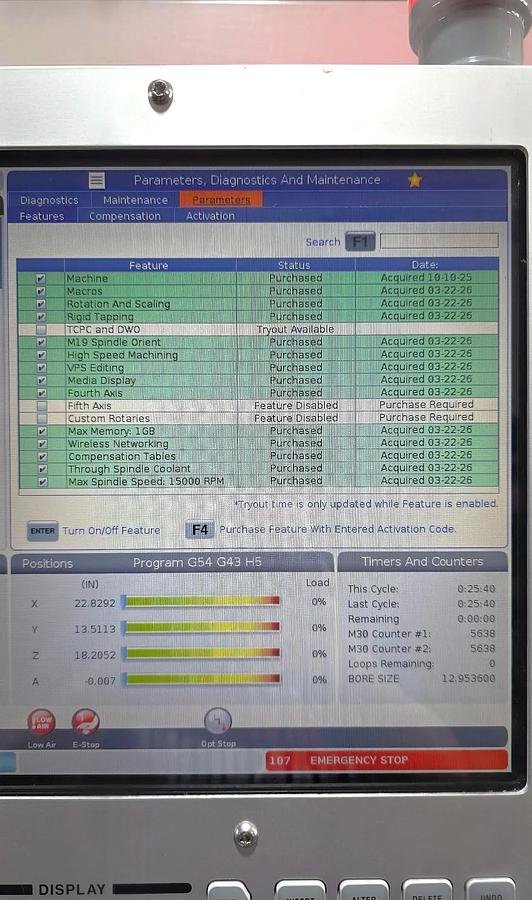Click the Low Air warning icon

[42, 722]
